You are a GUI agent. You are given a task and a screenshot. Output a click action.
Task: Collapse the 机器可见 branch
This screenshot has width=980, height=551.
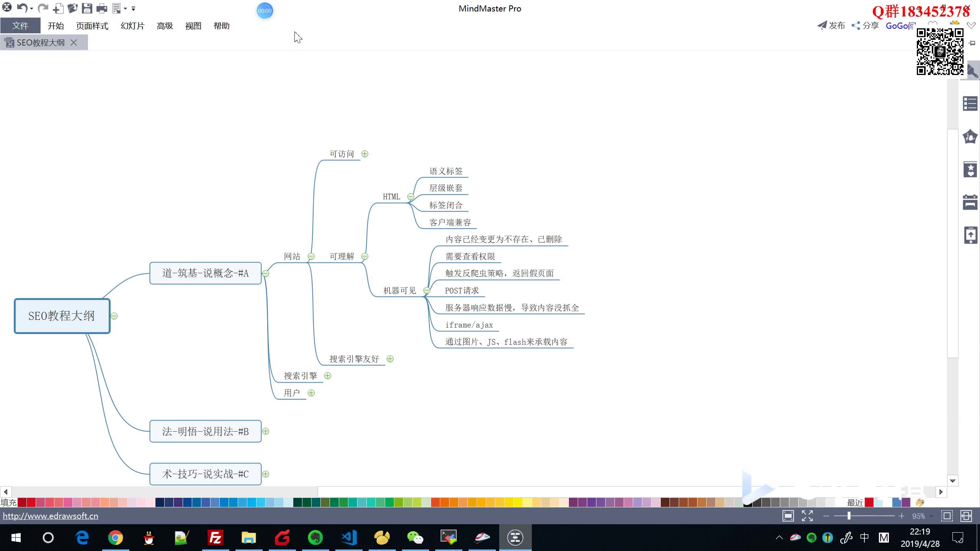tap(426, 291)
